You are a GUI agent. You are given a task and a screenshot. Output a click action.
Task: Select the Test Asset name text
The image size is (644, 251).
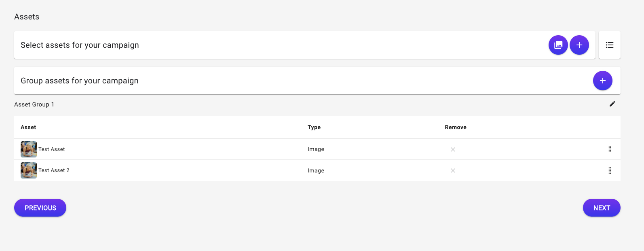click(x=52, y=149)
